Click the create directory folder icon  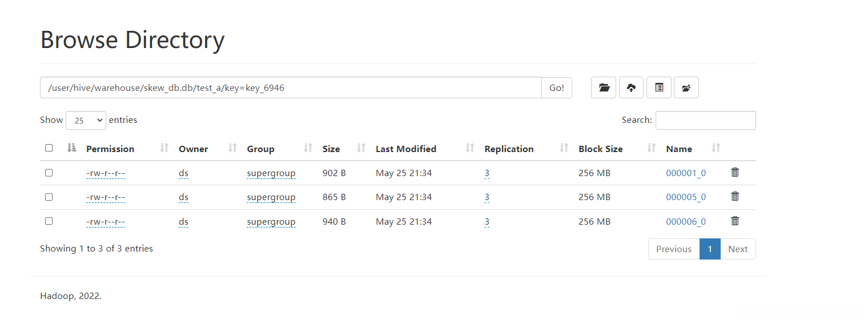[604, 87]
